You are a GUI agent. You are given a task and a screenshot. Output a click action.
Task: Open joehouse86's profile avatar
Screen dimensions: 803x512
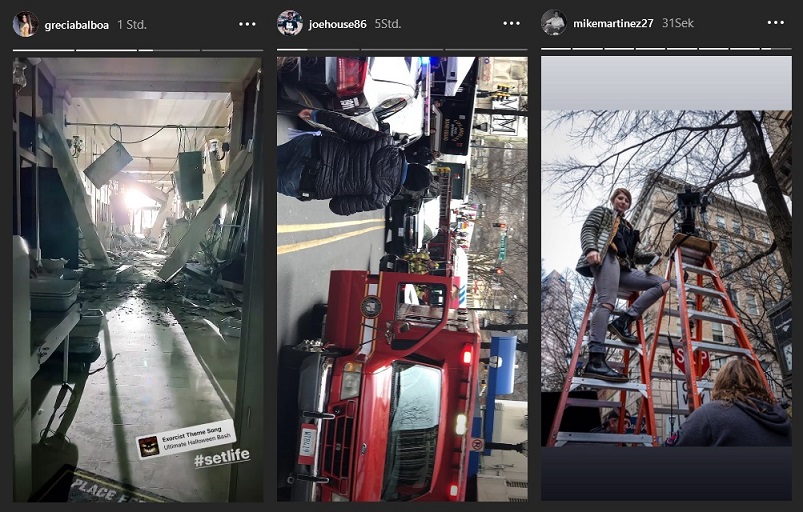click(290, 24)
